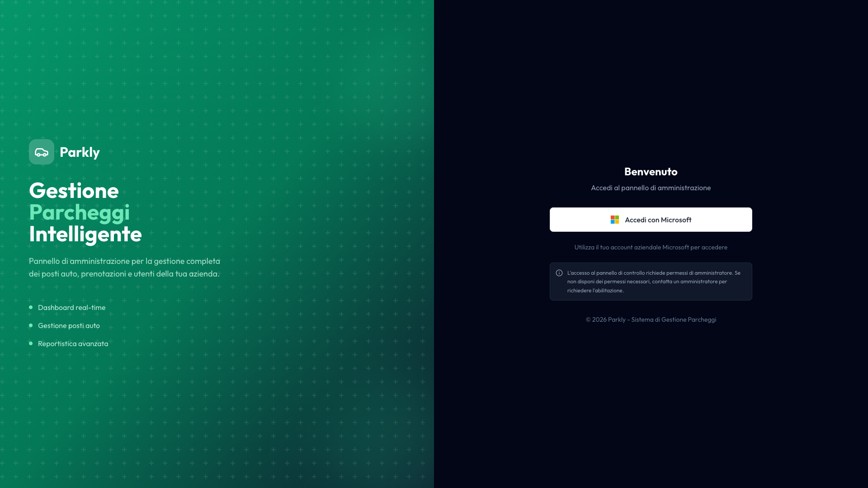Click the 2026 Parkly copyright footer

point(651,319)
